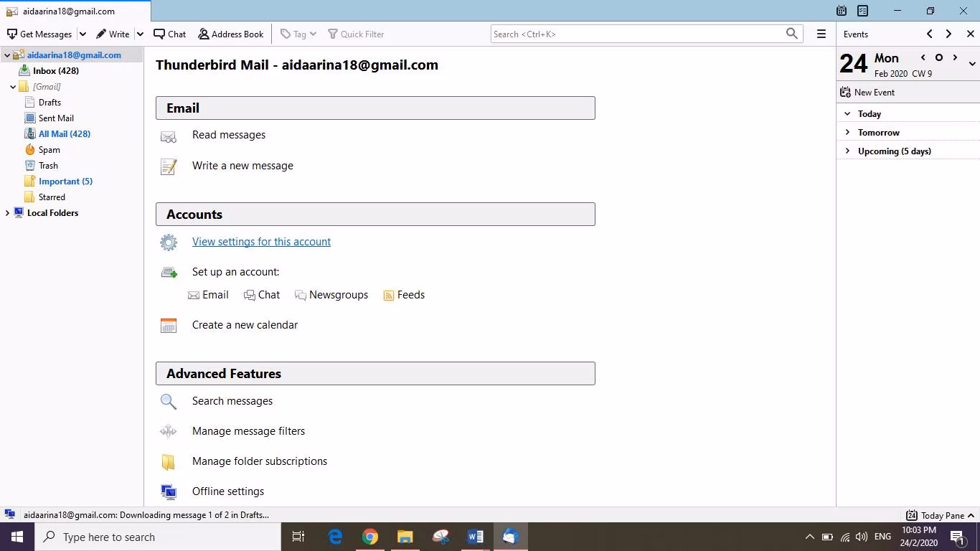
Task: Toggle the Quick Filter bar
Action: point(356,34)
